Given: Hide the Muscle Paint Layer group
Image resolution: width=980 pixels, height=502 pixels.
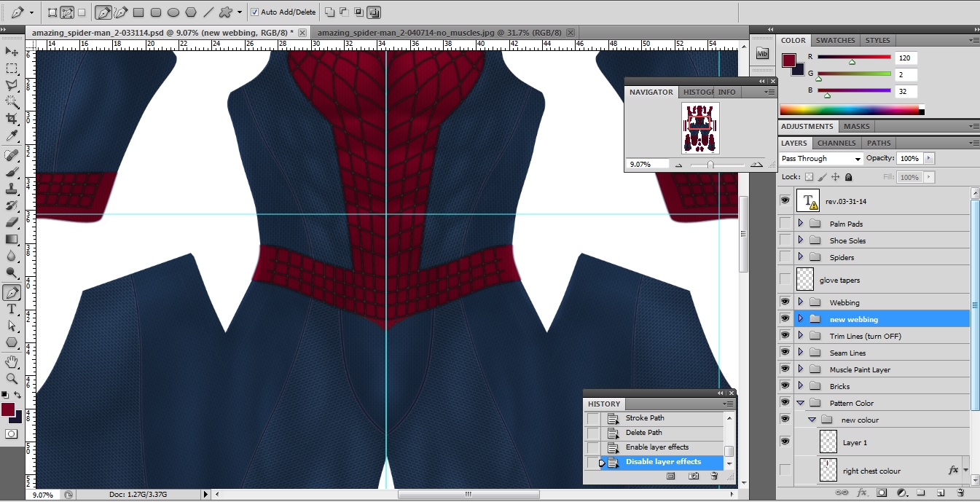Looking at the screenshot, I should pyautogui.click(x=785, y=369).
